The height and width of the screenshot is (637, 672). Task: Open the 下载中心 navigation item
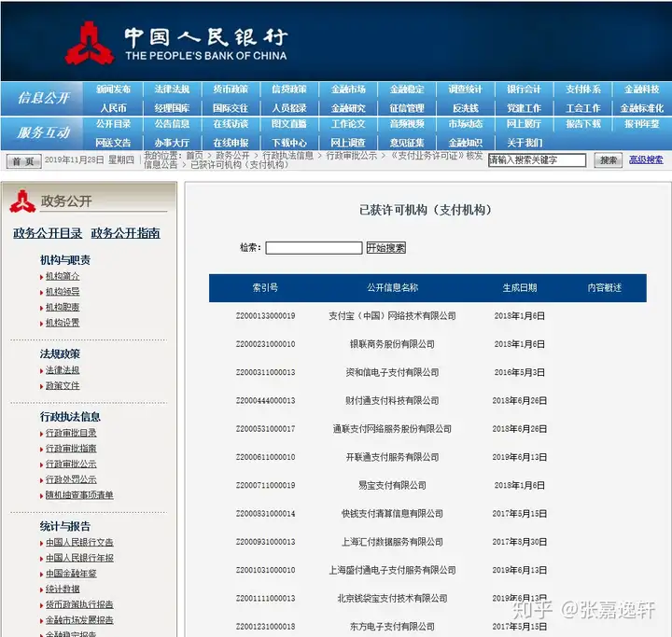[x=289, y=143]
